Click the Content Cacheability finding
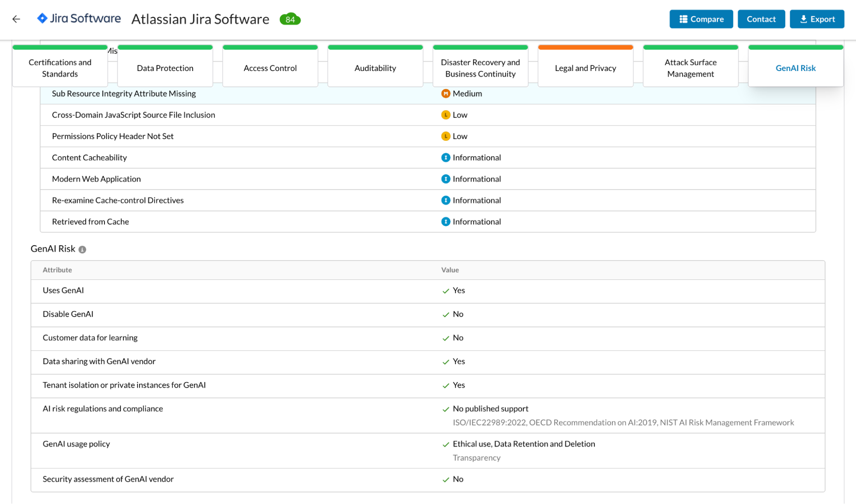Screen dimensions: 856x504 click(89, 158)
